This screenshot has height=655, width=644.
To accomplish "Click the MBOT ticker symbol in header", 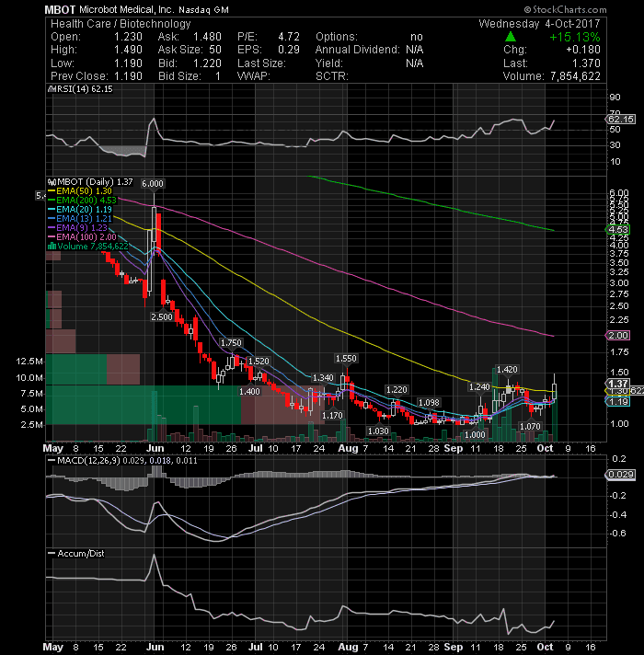I will (60, 9).
